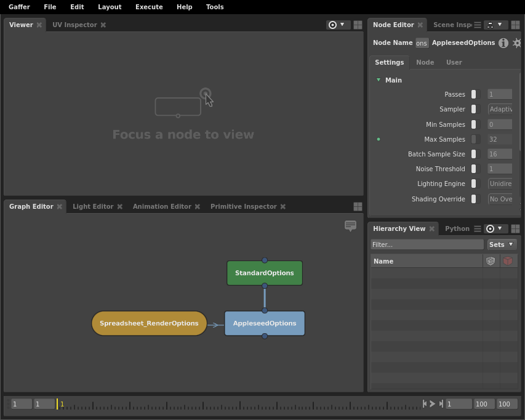
Task: Click the yellow current frame marker
Action: [57, 404]
